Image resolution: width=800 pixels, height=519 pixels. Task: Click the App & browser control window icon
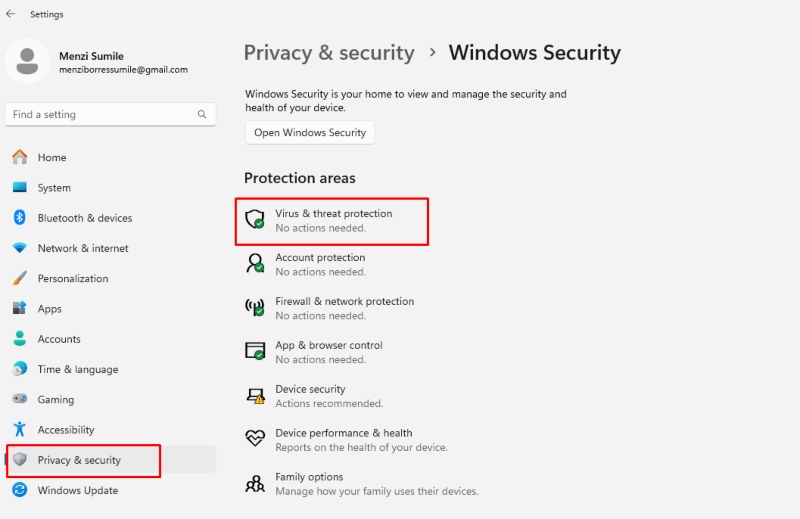[255, 351]
